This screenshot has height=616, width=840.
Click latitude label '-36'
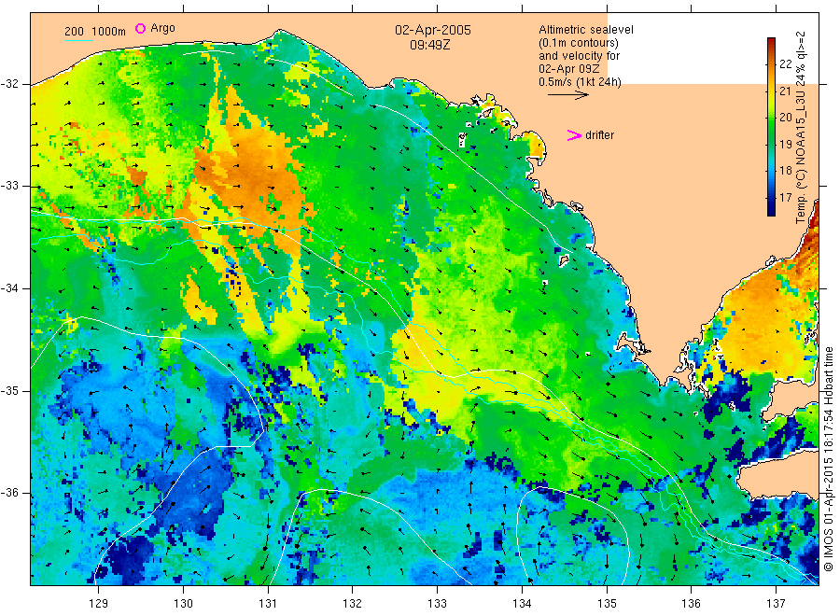coord(9,492)
